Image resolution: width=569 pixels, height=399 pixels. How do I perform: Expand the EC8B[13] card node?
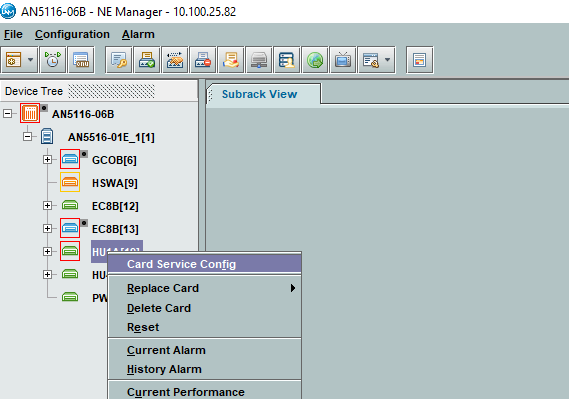click(x=47, y=229)
